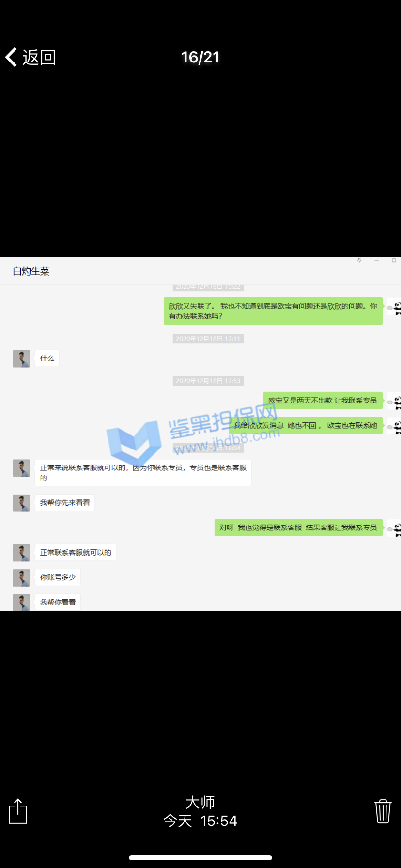The width and height of the screenshot is (401, 868).
Task: Tap the 2020年12月18日 17:11 timestamp
Action: [208, 339]
